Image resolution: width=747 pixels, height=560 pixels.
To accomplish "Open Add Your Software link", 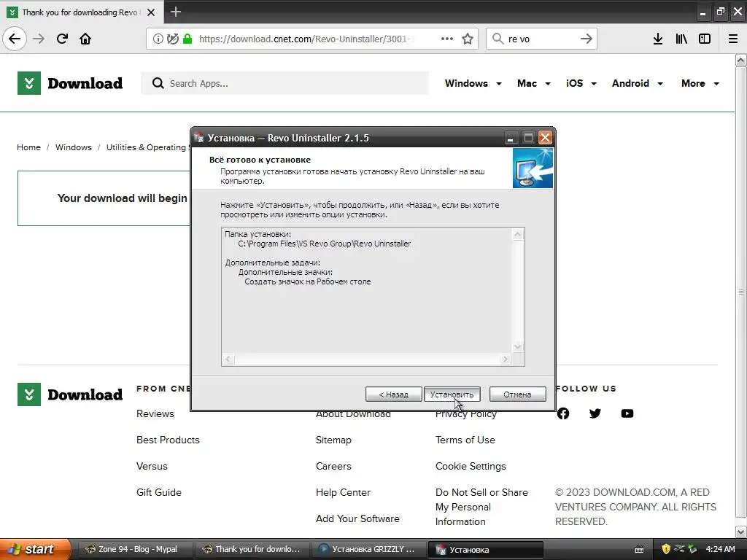I will (357, 518).
